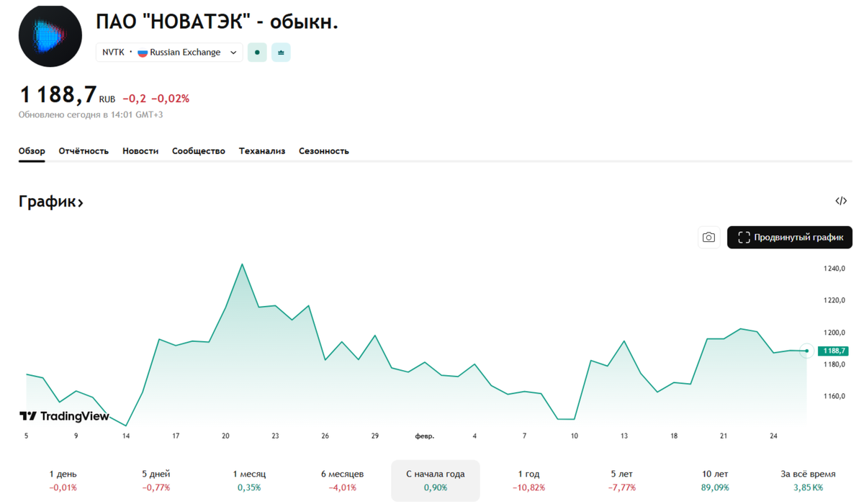The width and height of the screenshot is (864, 504).
Task: Open the NVTK Russian Exchange dropdown
Action: (169, 53)
